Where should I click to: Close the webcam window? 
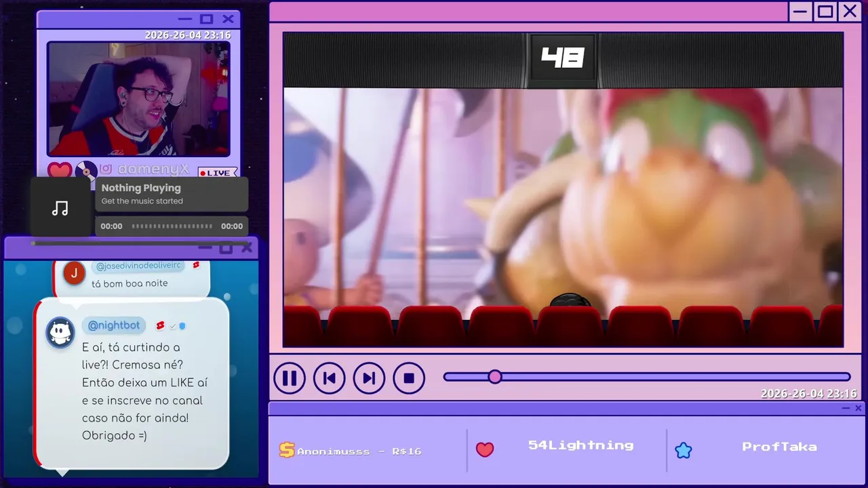click(228, 19)
